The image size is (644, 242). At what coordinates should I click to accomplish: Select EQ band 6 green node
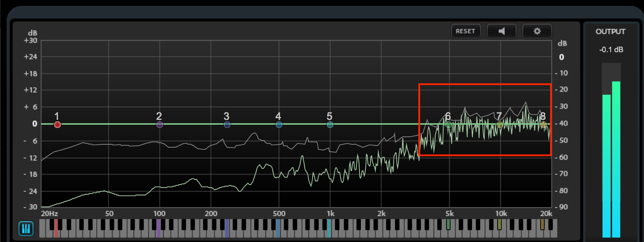coord(449,124)
